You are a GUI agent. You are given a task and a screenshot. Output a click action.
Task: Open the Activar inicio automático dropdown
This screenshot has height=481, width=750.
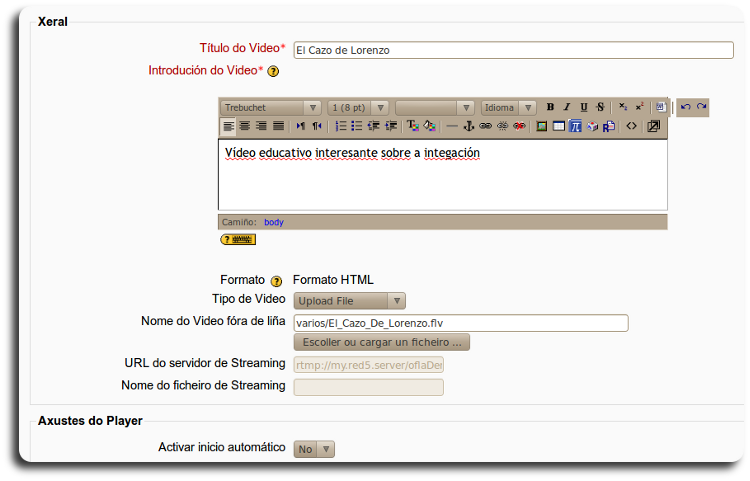tap(314, 449)
